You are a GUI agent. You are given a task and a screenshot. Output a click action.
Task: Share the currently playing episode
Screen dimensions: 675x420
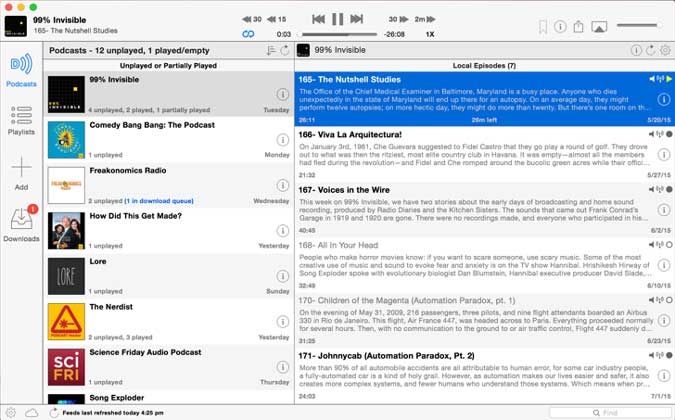click(578, 27)
